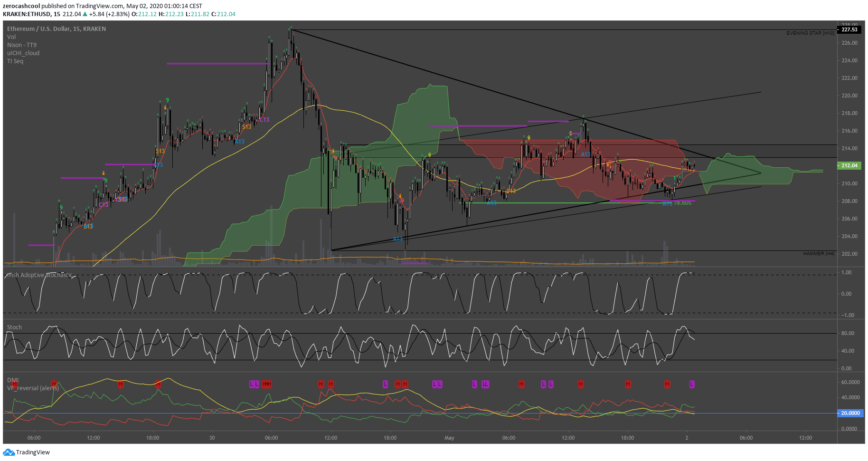Select the Ethereum / U.S. Dollar chart title
Image resolution: width=868 pixels, height=461 pixels.
point(57,29)
